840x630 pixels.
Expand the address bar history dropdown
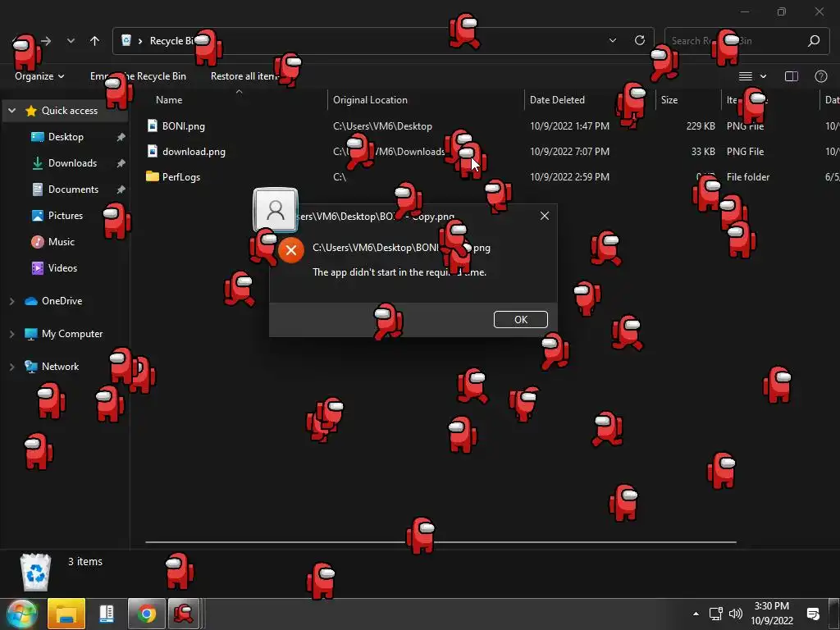[613, 41]
